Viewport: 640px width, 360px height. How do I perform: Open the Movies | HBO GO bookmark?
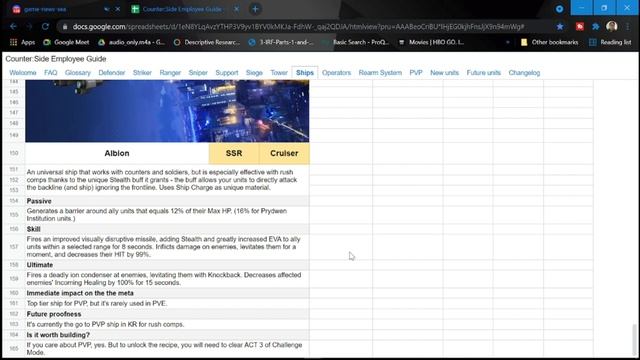431,42
